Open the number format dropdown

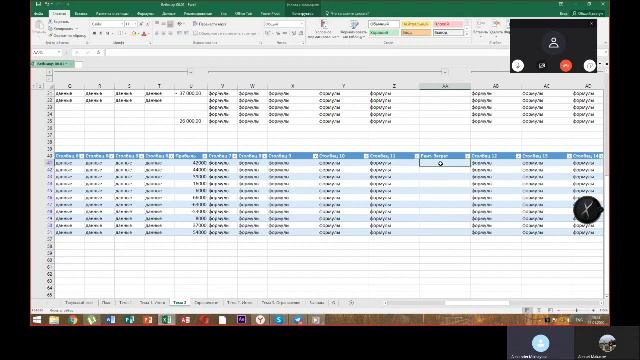pos(302,24)
